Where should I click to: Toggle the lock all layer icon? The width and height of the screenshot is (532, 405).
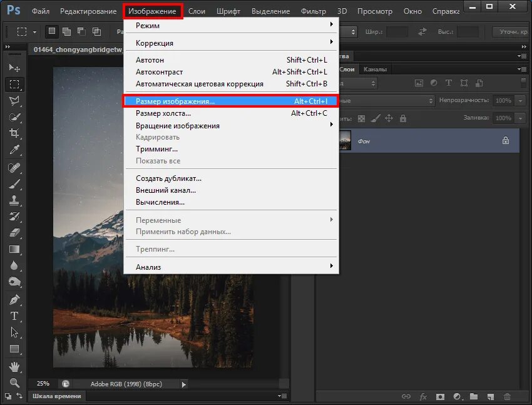click(402, 118)
